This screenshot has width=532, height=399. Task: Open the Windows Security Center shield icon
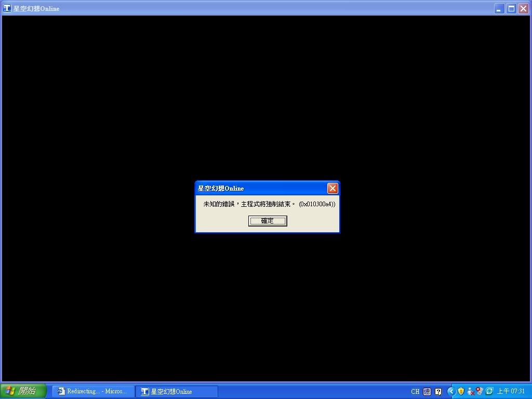(x=461, y=391)
